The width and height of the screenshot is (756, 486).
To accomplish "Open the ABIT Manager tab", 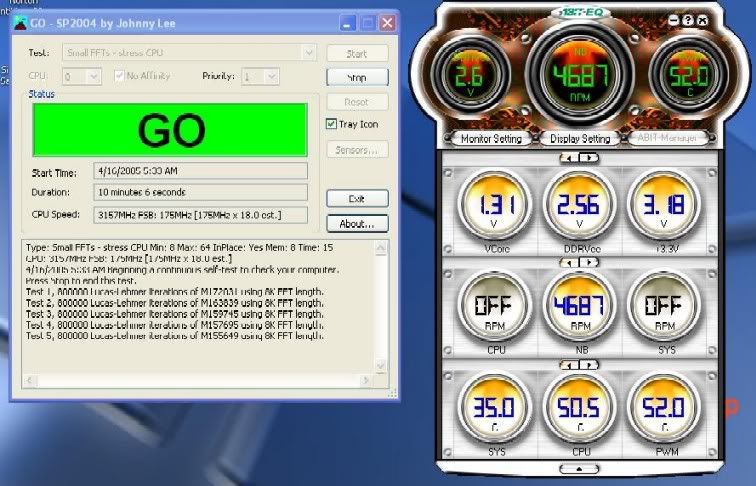I will pos(667,138).
